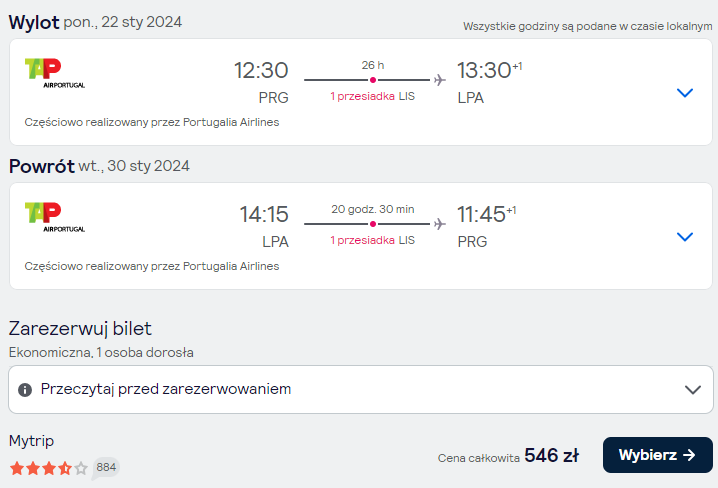
Task: Click the airplane icon on outbound route
Action: click(440, 80)
